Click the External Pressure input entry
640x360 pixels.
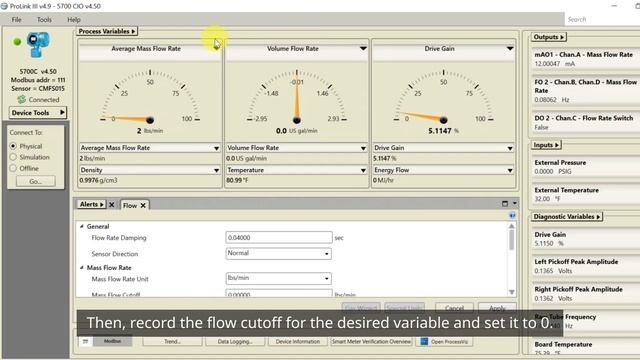[x=586, y=167]
